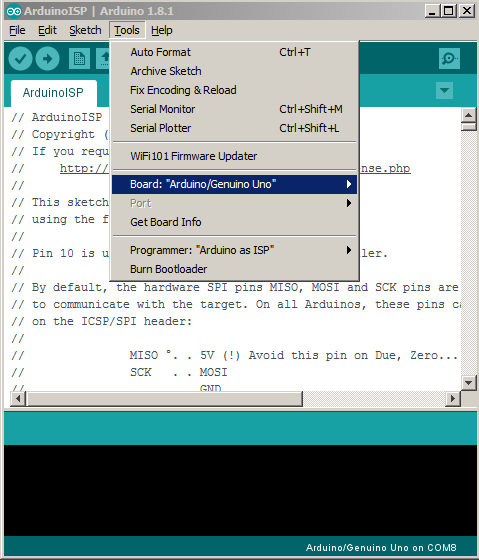Click the Upload arrow toolbar button

(47, 59)
